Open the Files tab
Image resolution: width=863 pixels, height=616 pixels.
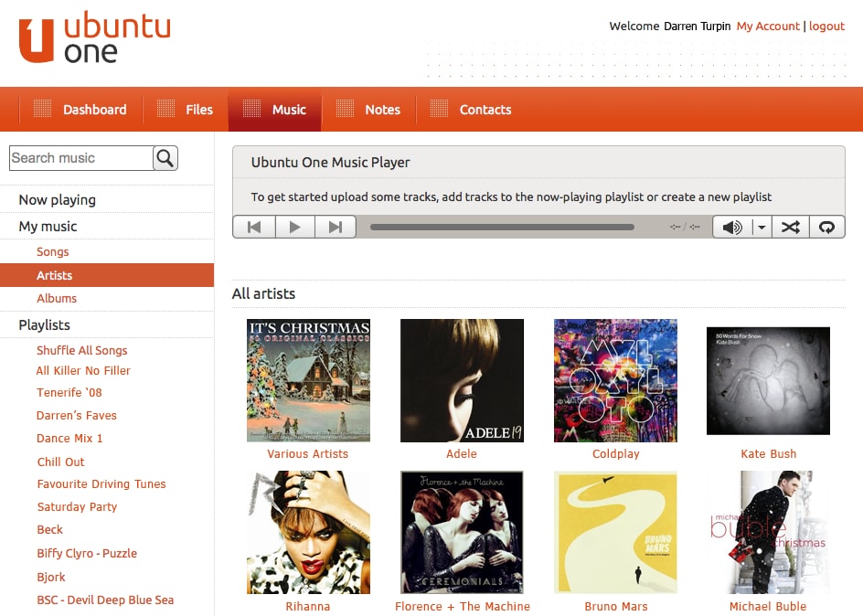[186, 110]
